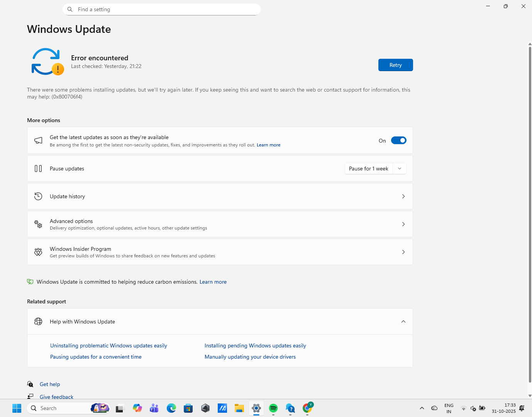Open notification center bell icon
Viewport: 532px width, 417px height.
pos(522,408)
